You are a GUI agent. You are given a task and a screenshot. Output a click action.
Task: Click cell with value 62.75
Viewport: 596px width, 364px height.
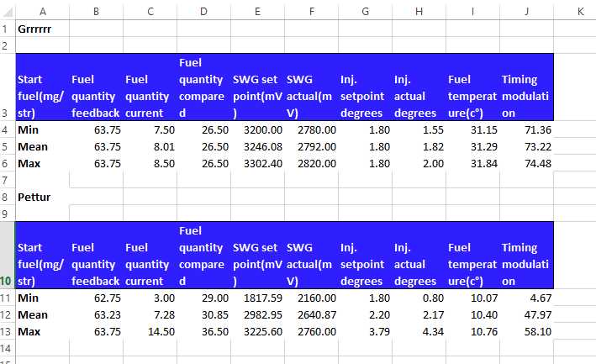click(x=96, y=298)
